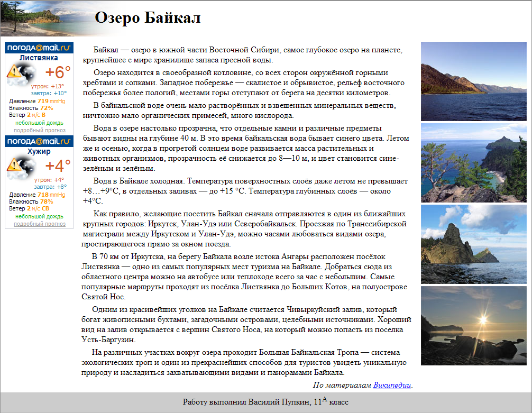Viewport: 532px width, 413px height.
Task: Click the paragraph starting Как правило
Action: point(244,229)
